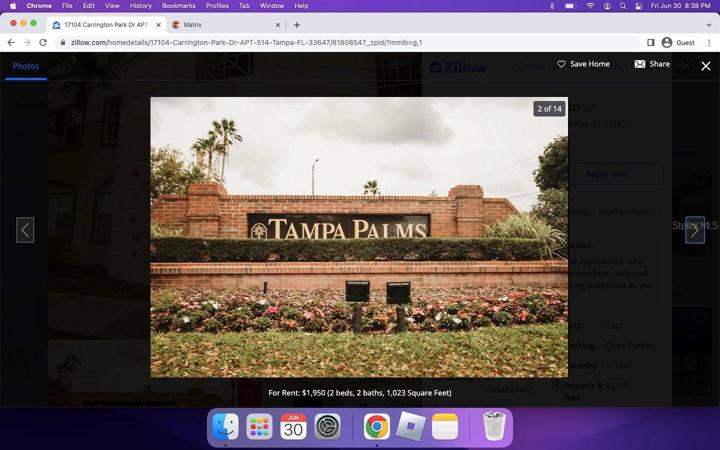Open Chrome's three-dot menu
720x450 pixels.
[709, 42]
